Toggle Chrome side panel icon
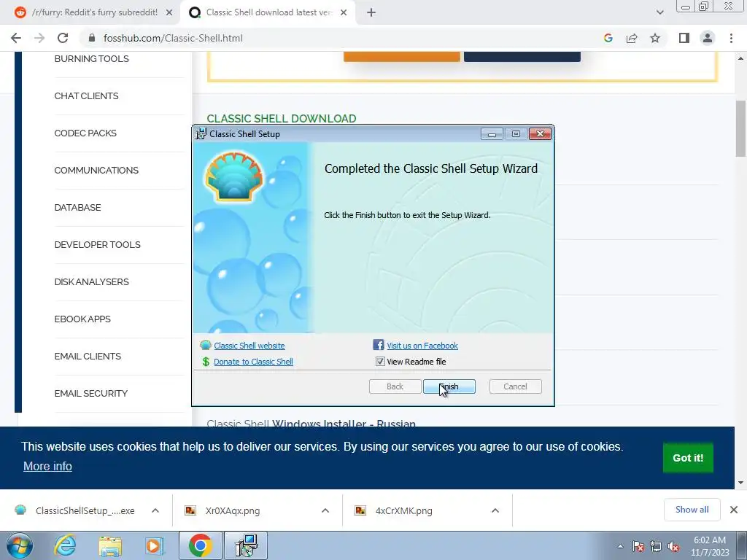The image size is (747, 560). click(x=684, y=38)
